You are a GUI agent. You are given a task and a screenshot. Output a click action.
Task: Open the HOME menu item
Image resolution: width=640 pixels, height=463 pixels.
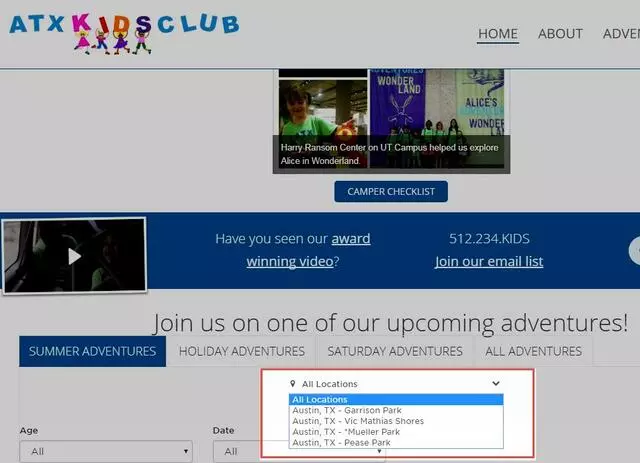(x=498, y=33)
